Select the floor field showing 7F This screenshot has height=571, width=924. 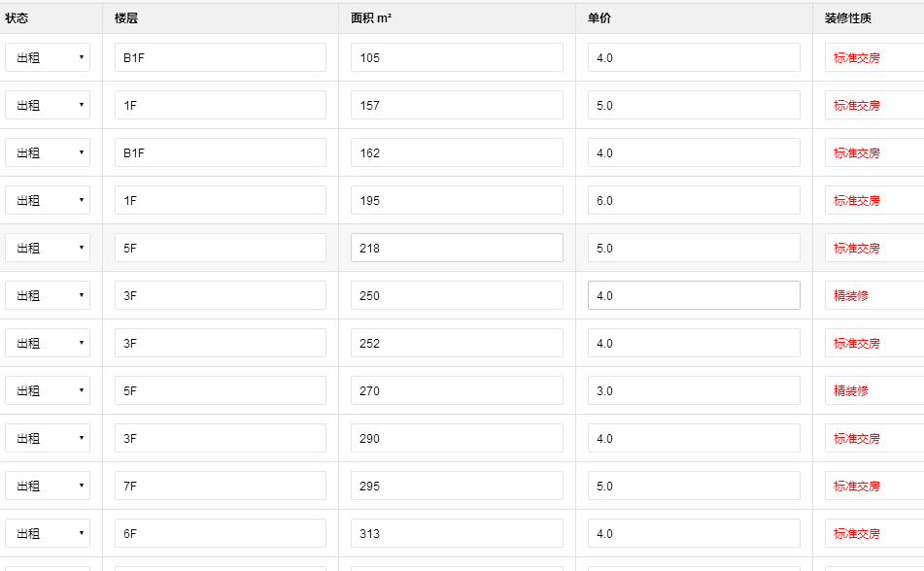(x=220, y=486)
